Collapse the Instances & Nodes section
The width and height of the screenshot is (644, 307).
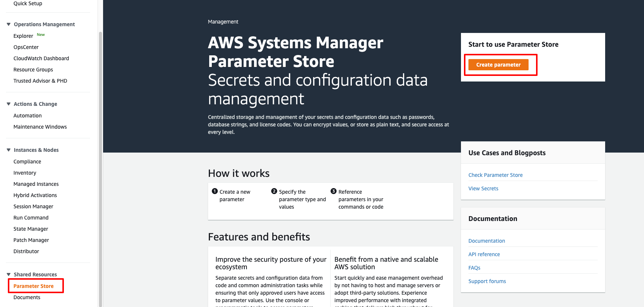click(9, 150)
